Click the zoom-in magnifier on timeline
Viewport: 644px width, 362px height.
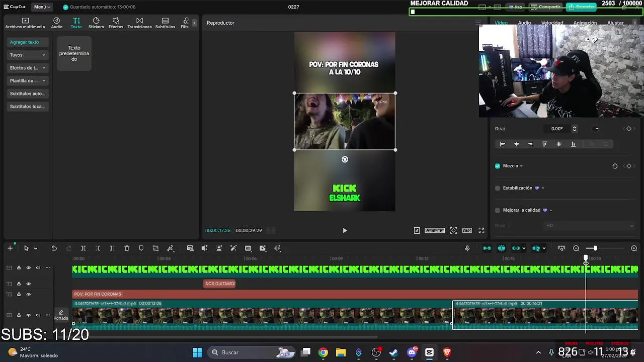coord(634,248)
